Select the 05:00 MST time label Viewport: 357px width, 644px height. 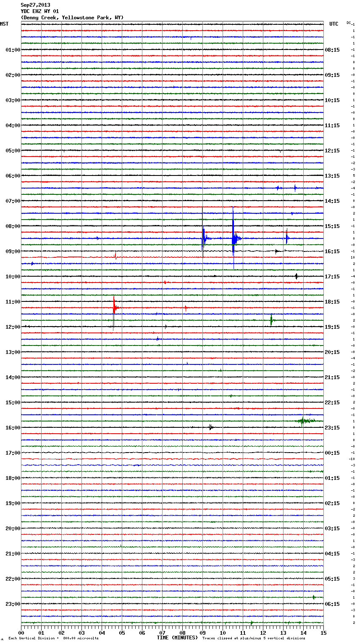[13, 151]
